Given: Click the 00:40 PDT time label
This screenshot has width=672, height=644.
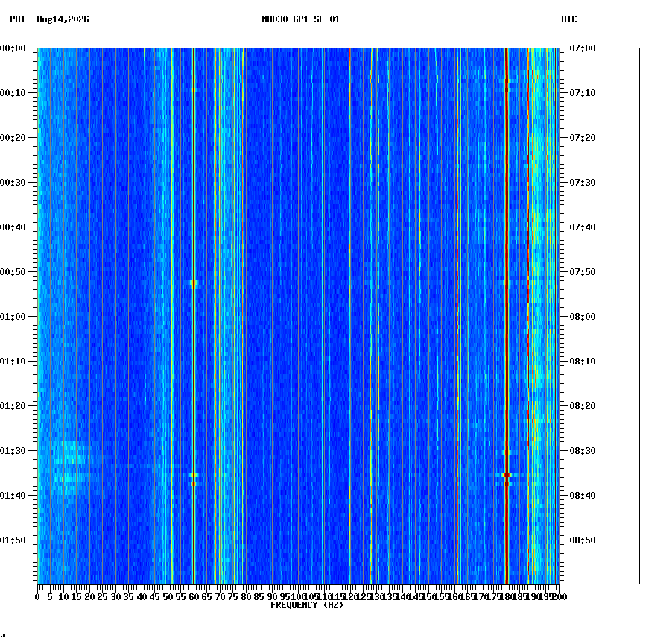Looking at the screenshot, I should point(13,227).
